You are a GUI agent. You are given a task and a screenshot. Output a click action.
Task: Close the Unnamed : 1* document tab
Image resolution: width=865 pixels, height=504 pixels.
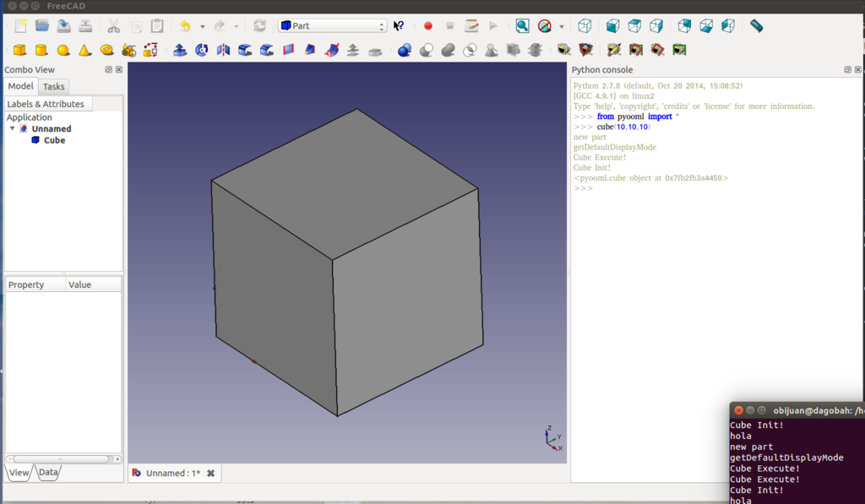211,474
